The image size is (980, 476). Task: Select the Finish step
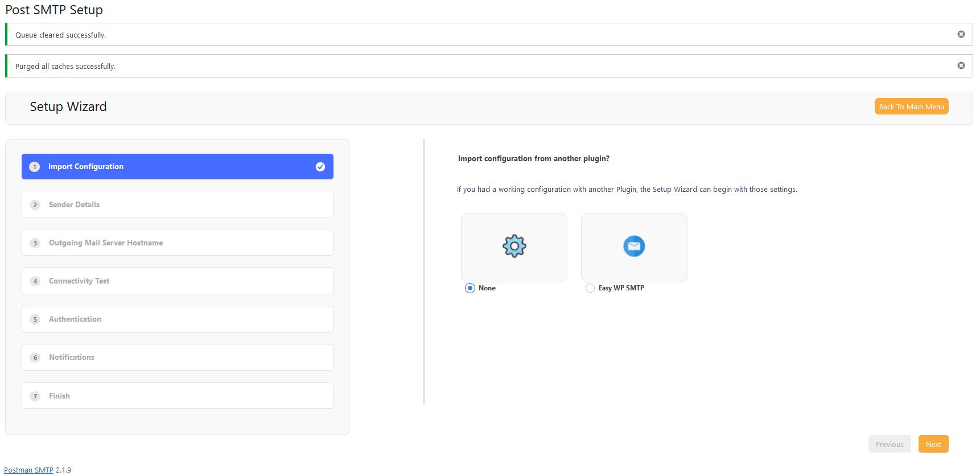tap(178, 396)
